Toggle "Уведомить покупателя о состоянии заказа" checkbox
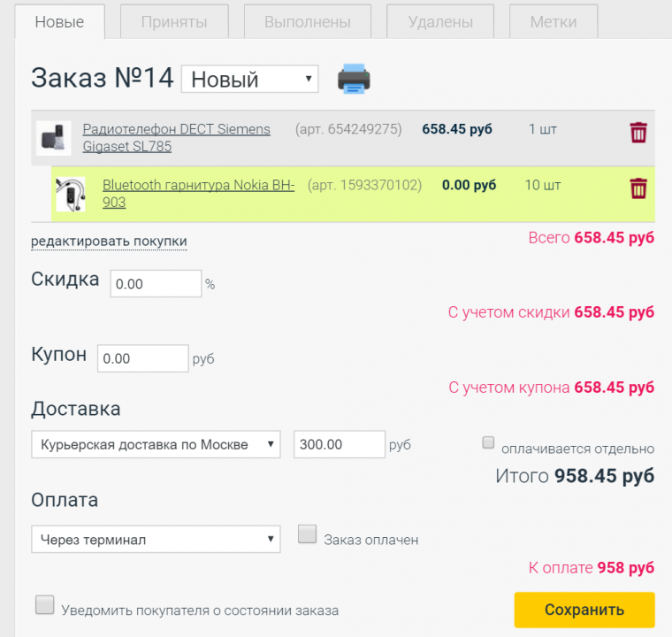The height and width of the screenshot is (637, 672). click(44, 605)
